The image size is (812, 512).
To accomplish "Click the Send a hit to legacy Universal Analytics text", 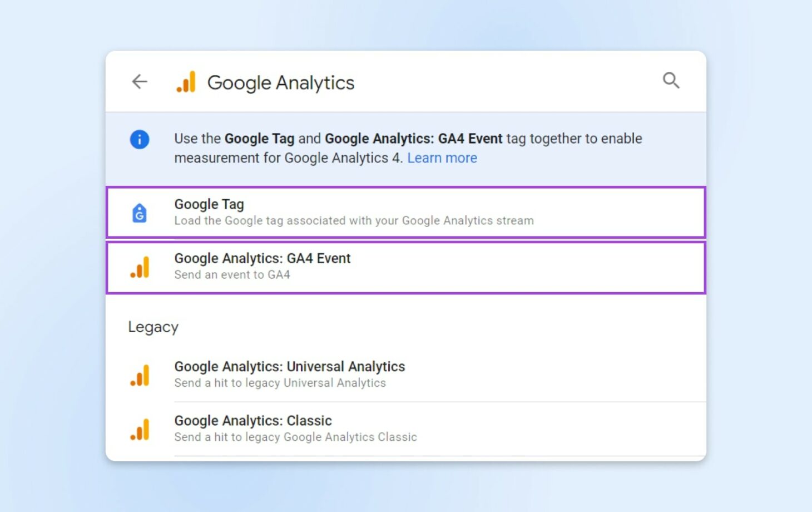I will tap(280, 383).
